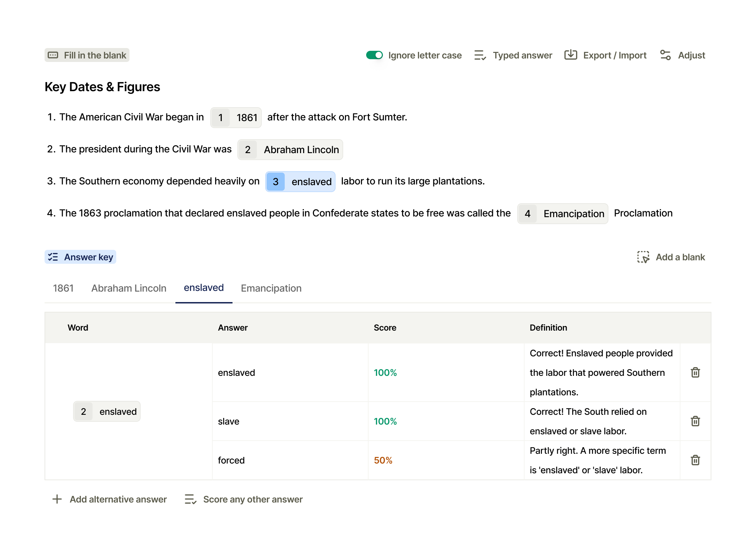This screenshot has width=756, height=554.
Task: Delete the 'slave' answer row
Action: coord(695,421)
